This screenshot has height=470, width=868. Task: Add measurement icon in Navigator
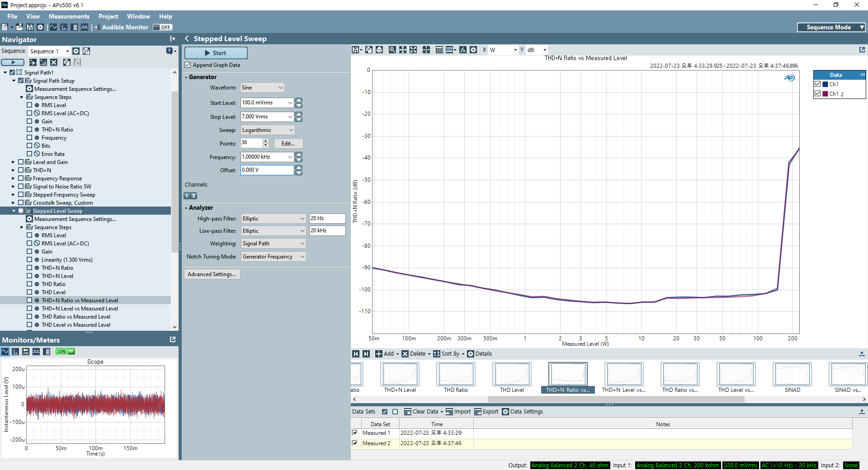click(x=43, y=62)
